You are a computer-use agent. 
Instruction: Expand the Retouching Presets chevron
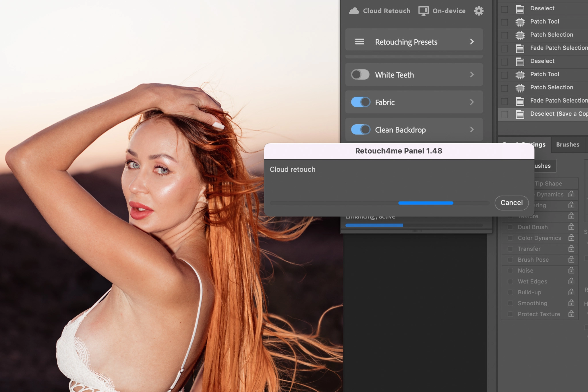pos(472,42)
